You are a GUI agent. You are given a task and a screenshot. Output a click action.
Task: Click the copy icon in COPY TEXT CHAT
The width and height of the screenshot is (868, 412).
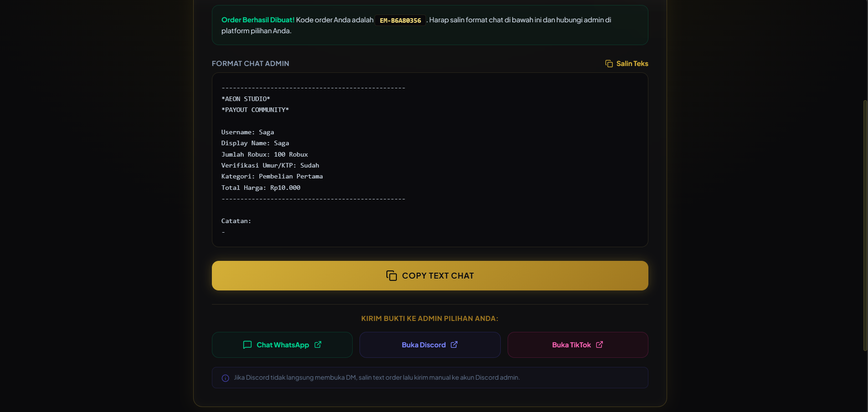pos(391,275)
